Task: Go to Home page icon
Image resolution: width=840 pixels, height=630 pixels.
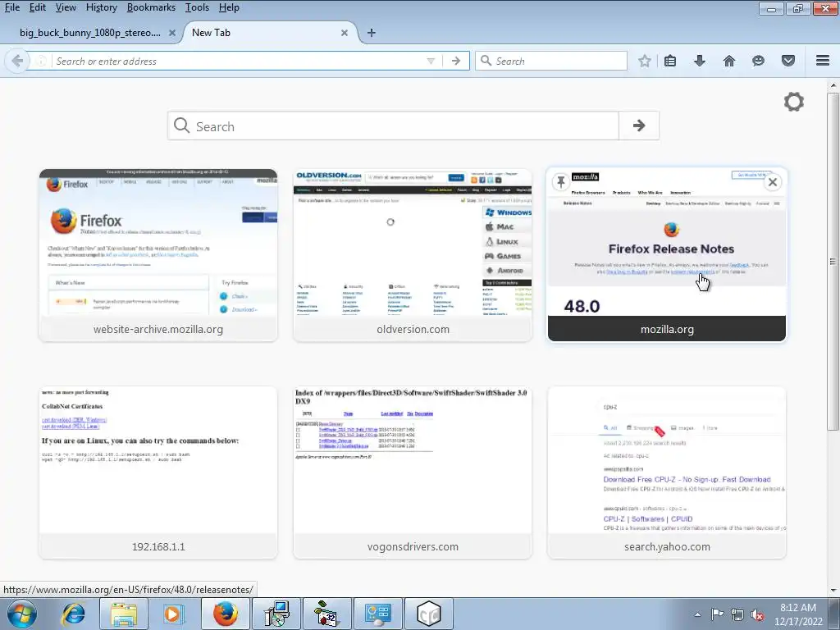Action: 729,61
